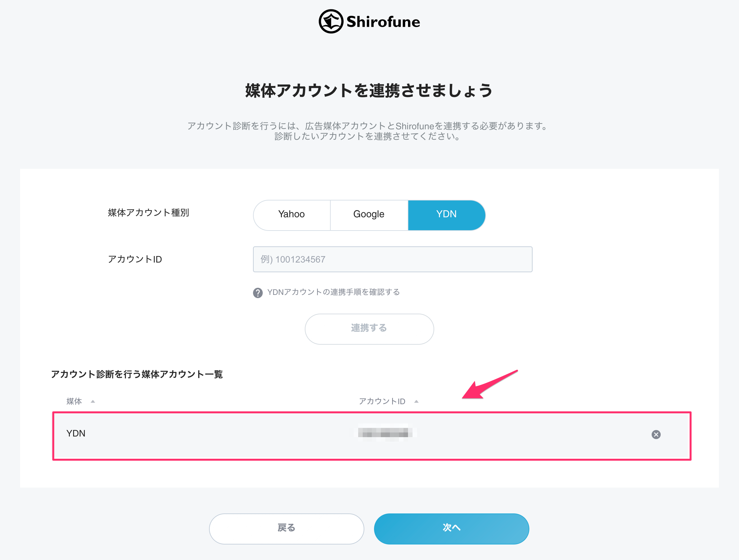Click the アカウントID column header label
Viewport: 739px width, 560px height.
382,401
